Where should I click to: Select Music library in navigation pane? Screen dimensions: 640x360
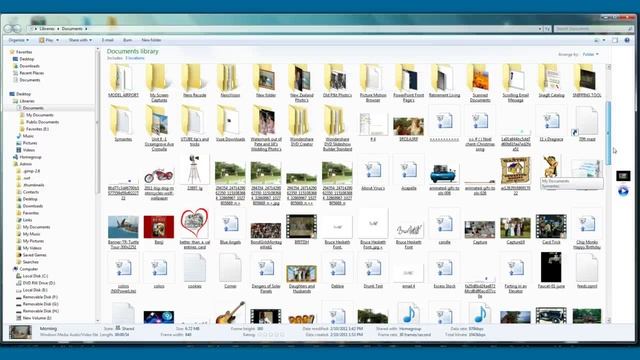28,136
